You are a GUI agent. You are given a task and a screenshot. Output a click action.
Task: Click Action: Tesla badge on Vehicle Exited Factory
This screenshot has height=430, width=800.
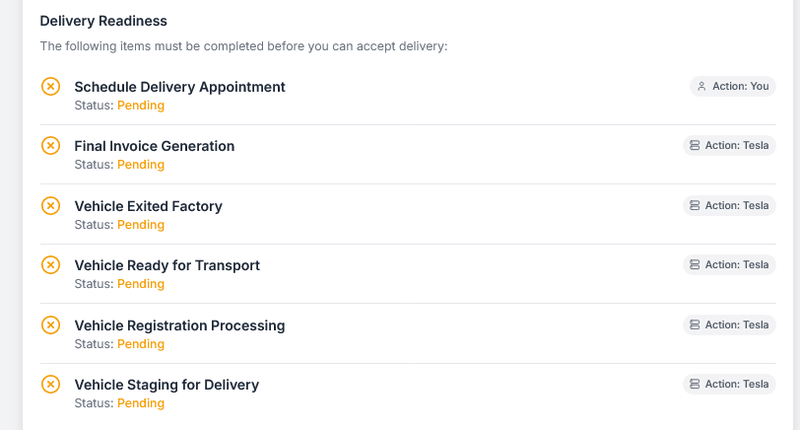point(729,205)
